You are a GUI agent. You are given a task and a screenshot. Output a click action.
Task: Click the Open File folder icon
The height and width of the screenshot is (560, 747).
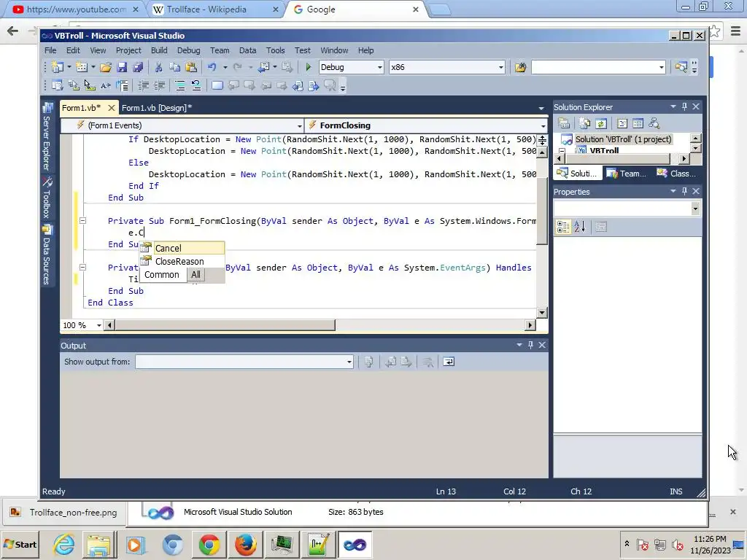106,67
